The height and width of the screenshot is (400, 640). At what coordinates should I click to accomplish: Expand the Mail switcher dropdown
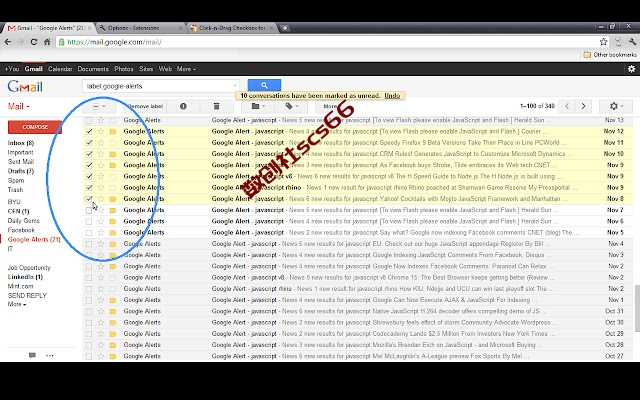pyautogui.click(x=19, y=107)
